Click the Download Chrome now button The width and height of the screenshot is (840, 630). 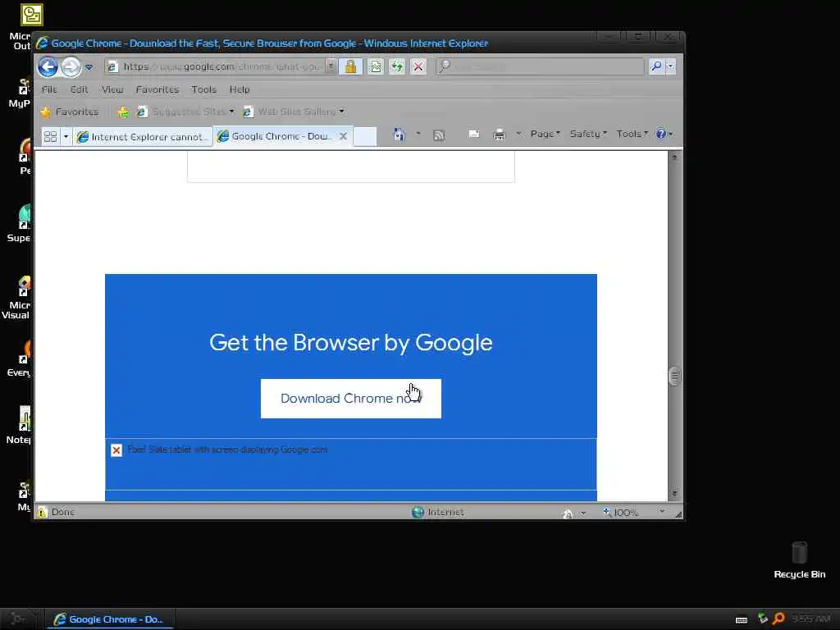[351, 399]
